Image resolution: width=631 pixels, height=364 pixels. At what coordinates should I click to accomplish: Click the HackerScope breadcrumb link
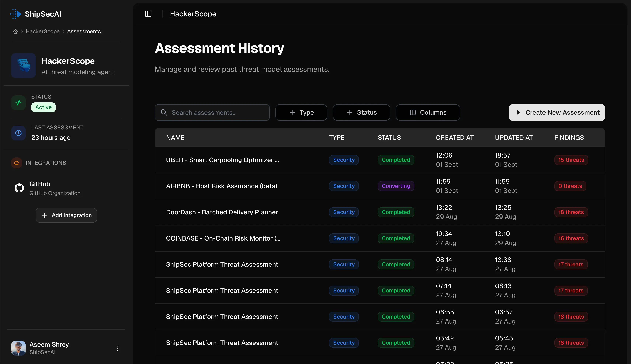[x=43, y=31]
